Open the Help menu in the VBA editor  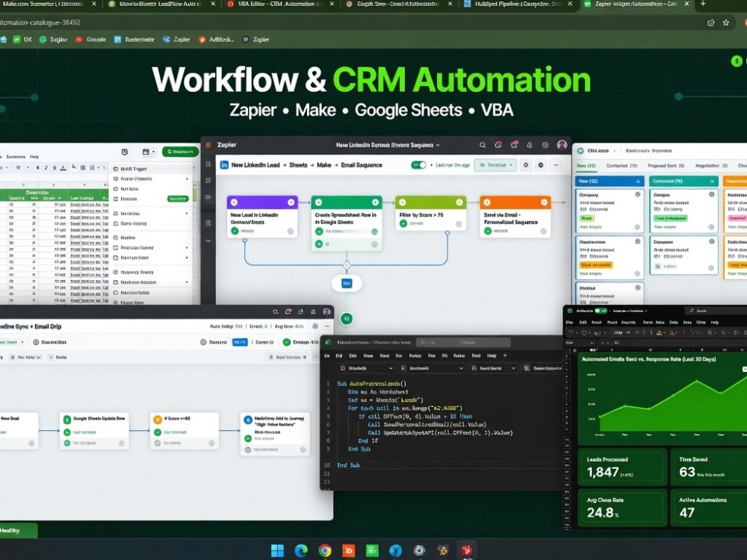click(492, 355)
